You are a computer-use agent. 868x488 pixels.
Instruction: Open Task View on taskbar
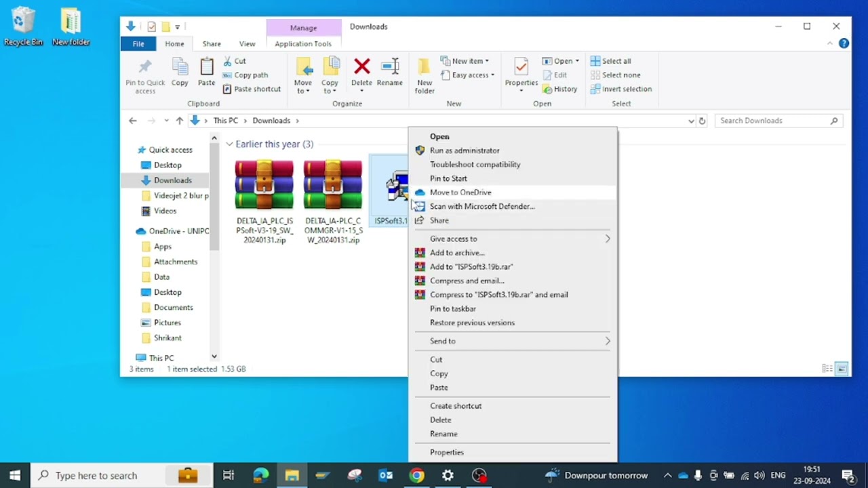[229, 475]
